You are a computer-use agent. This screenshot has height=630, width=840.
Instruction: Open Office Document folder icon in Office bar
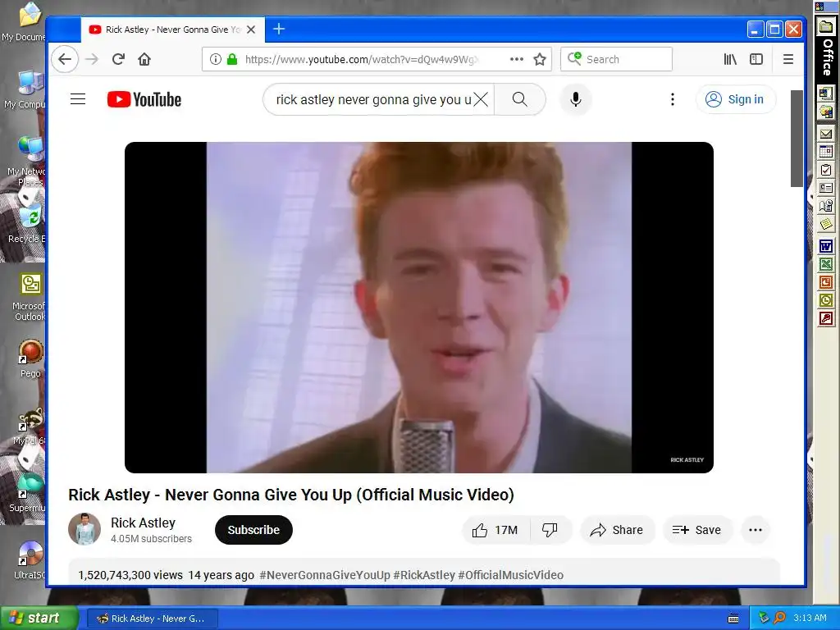pyautogui.click(x=826, y=112)
